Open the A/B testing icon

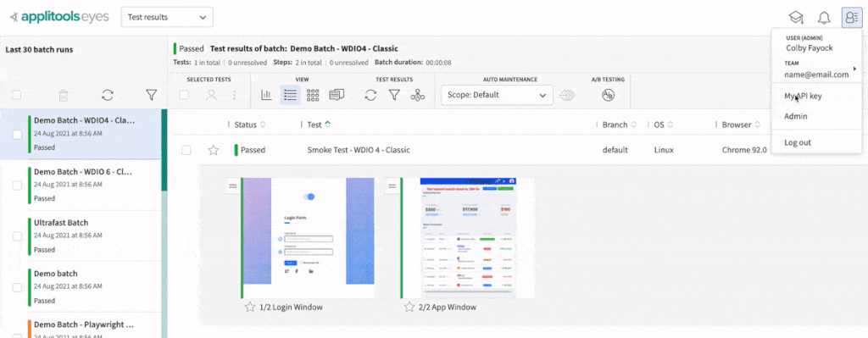coord(608,95)
